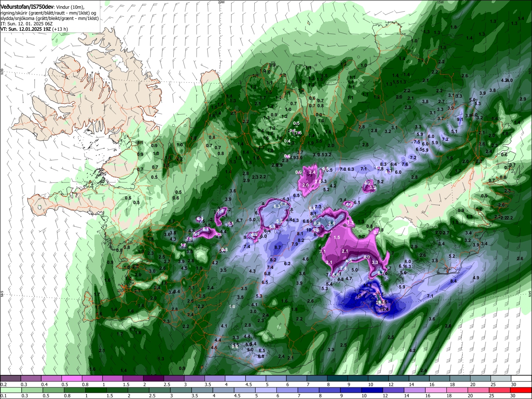This screenshot has width=532, height=399.
Task: Pick the 10 teal swatch in the upper legend row
Action: pyautogui.click(x=379, y=378)
